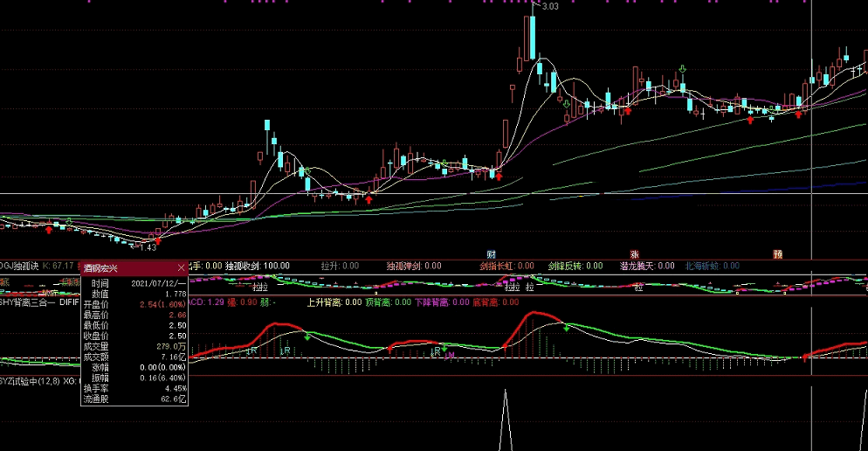Click the 预 event marker
This screenshot has height=451, width=868.
778,254
